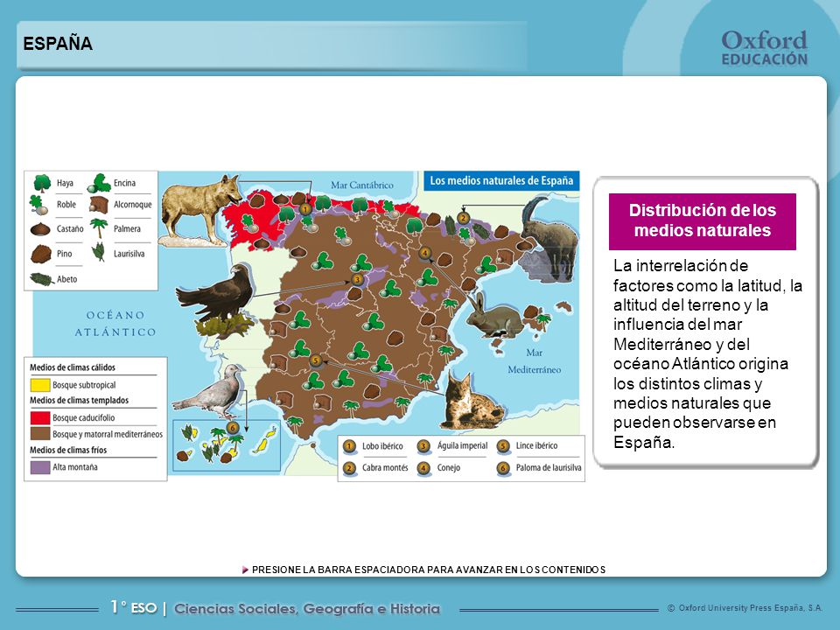
Task: Click the rabbit illustration
Action: pos(493,316)
